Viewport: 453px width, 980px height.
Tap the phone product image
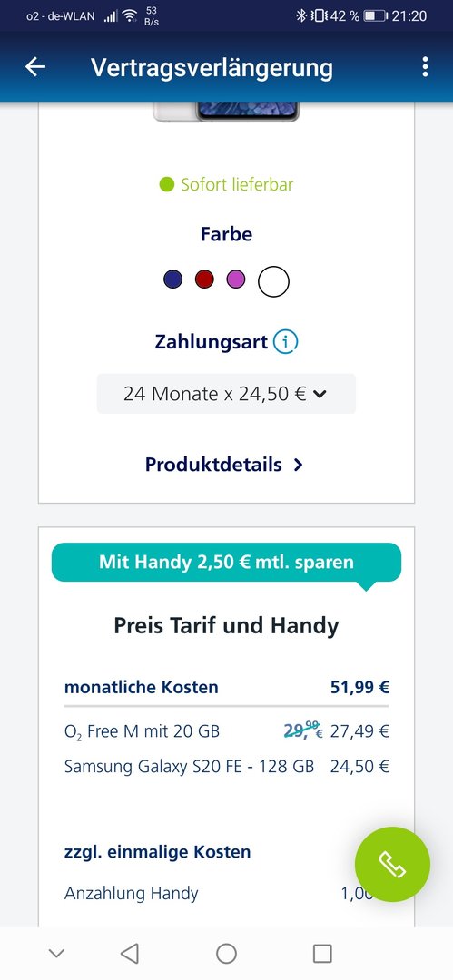pyautogui.click(x=227, y=112)
